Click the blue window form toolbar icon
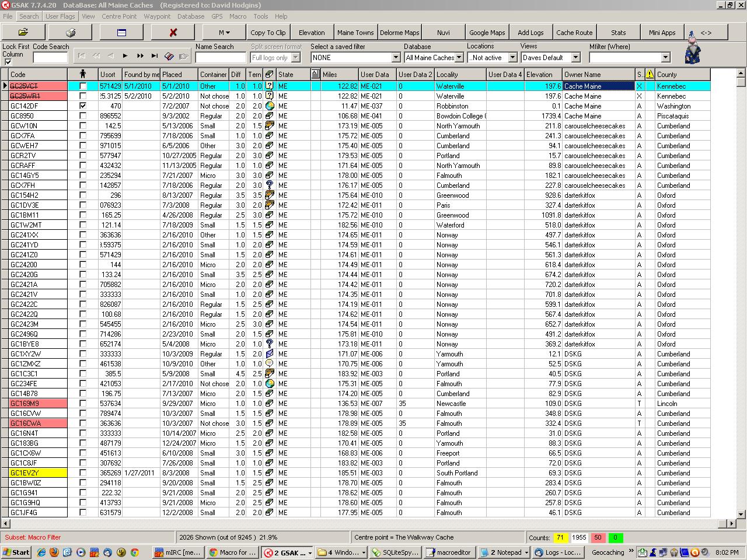This screenshot has width=747, height=560. pos(121,33)
